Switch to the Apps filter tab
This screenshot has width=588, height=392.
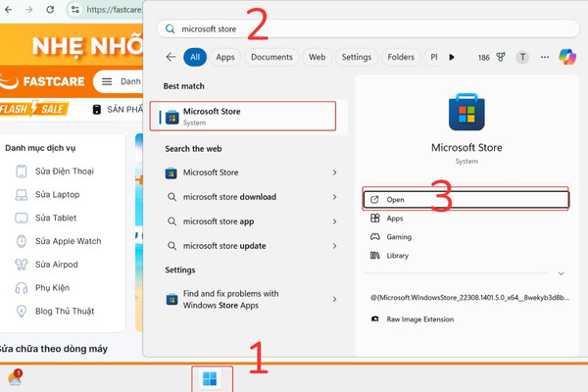[225, 57]
